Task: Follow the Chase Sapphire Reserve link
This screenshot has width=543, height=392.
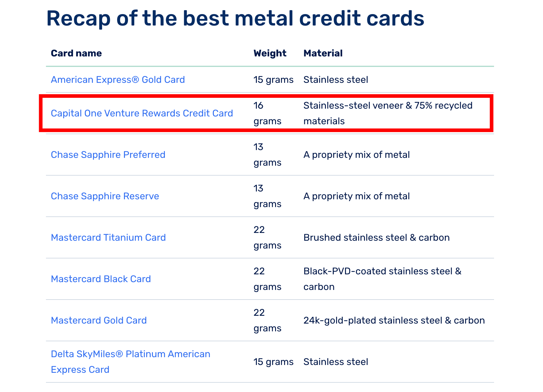Action: (105, 196)
